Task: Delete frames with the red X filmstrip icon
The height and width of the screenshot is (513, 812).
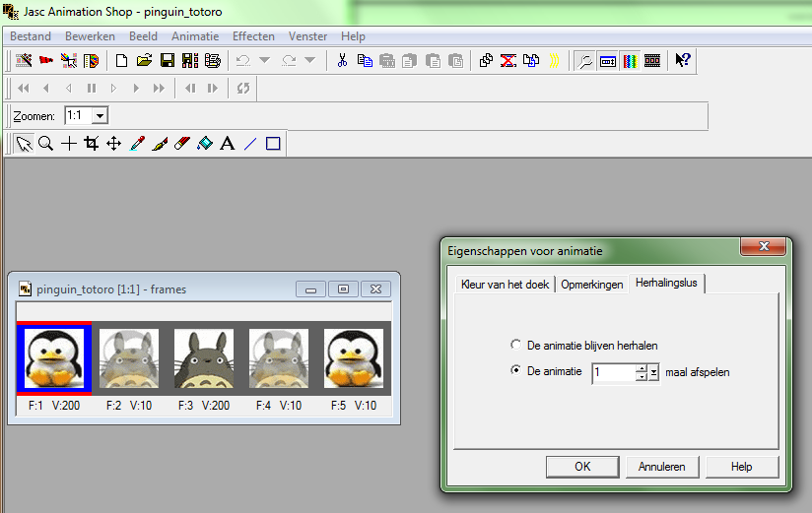Action: pos(508,61)
